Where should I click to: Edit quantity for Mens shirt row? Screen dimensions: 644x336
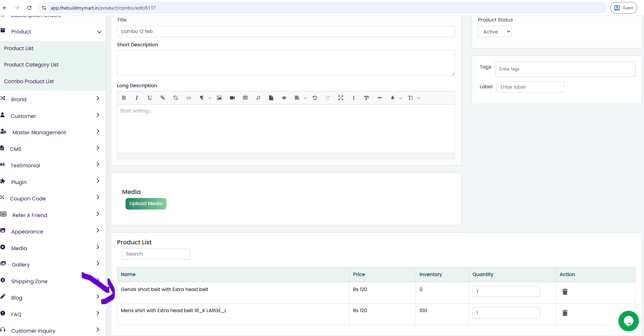coord(506,313)
